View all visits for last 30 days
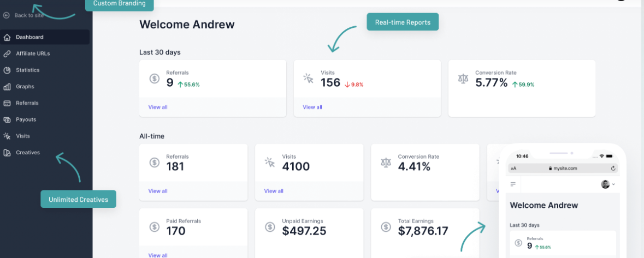 click(x=312, y=107)
